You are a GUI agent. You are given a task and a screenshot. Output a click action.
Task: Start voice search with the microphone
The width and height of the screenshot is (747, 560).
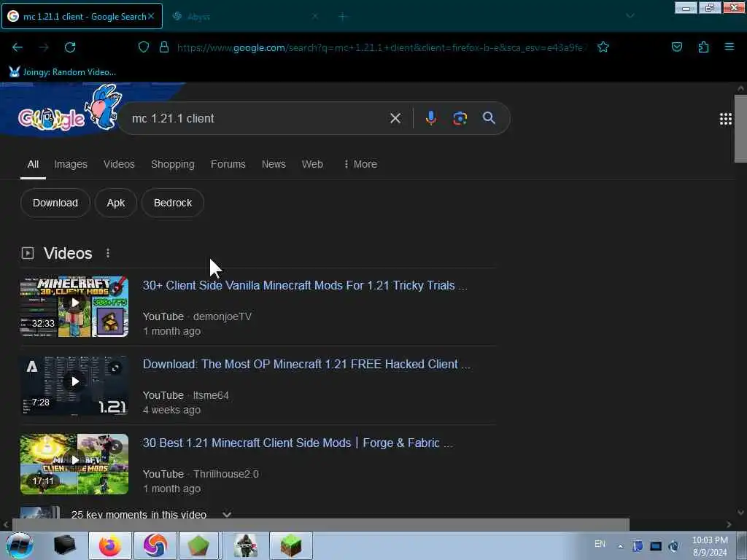(430, 118)
